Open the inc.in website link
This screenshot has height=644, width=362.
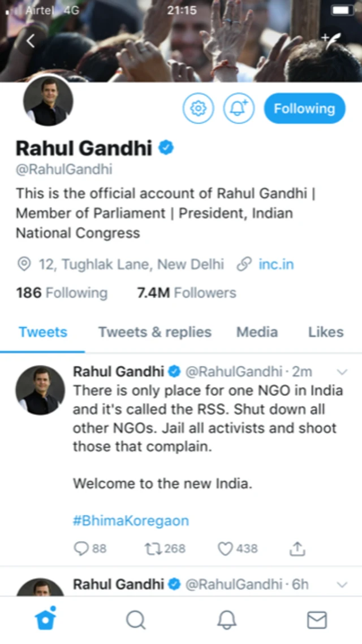(x=276, y=264)
